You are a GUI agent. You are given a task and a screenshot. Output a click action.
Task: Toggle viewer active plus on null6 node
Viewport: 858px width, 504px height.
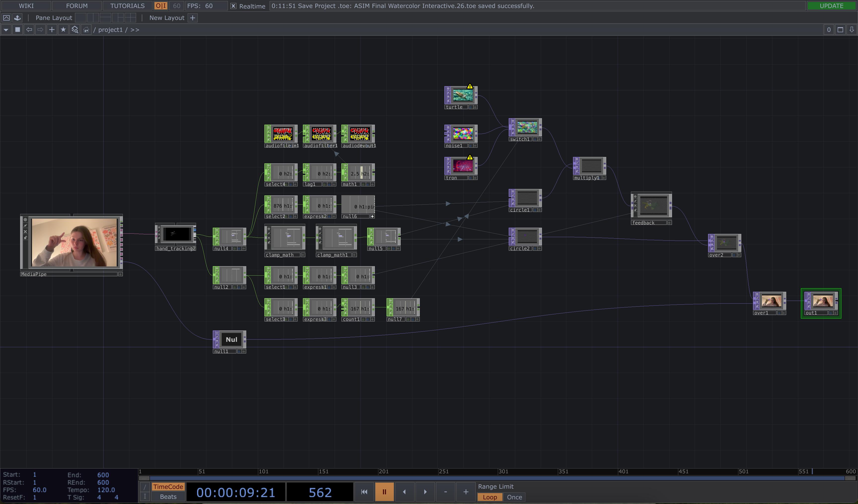[372, 216]
